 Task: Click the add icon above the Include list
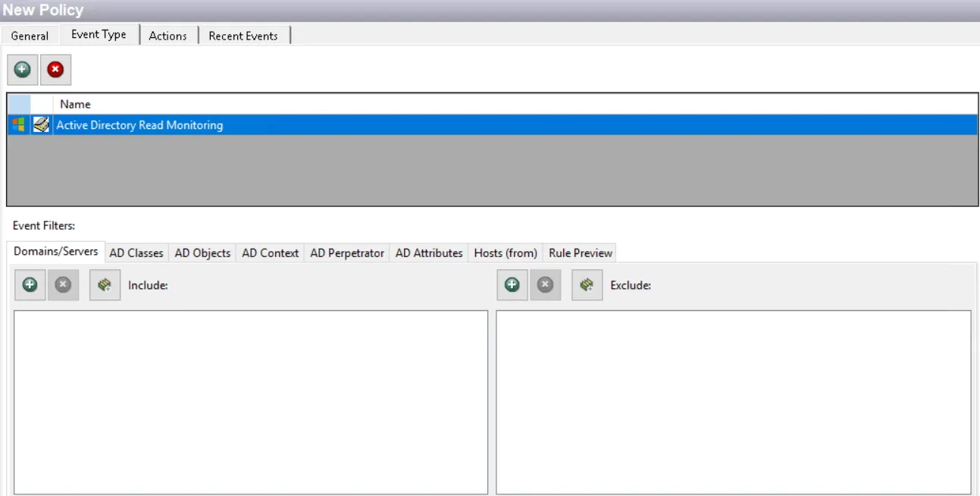tap(30, 284)
